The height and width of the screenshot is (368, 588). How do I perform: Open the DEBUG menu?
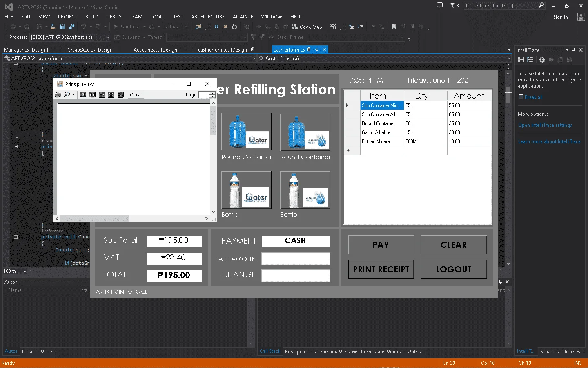114,17
